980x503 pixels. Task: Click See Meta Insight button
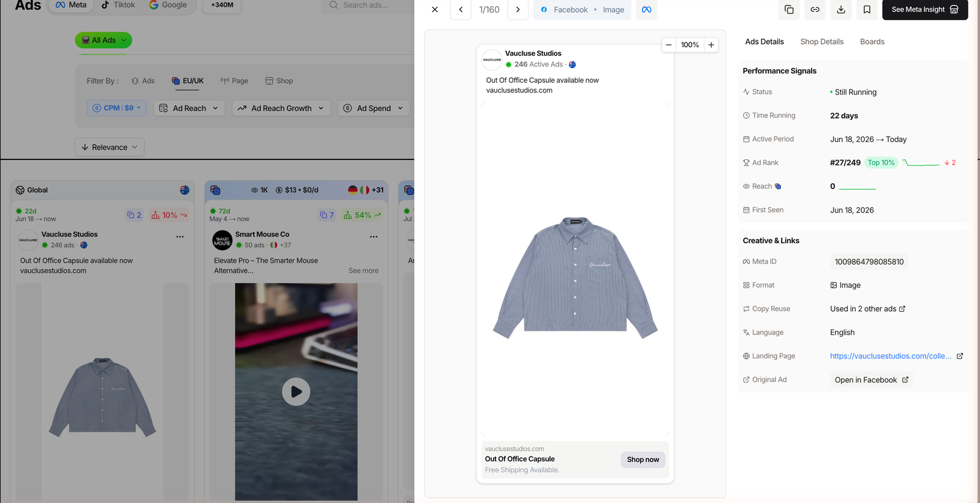coord(925,10)
